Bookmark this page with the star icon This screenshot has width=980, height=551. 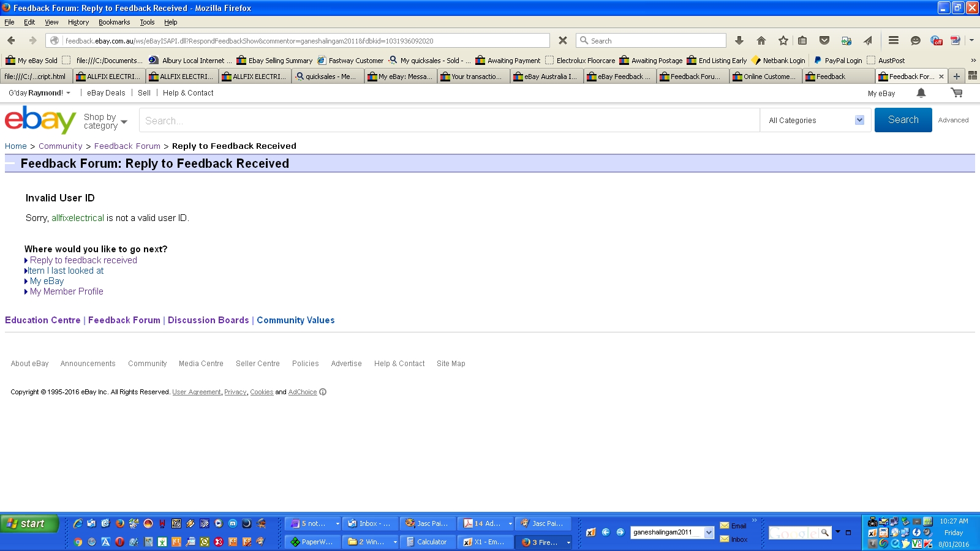[x=783, y=40]
